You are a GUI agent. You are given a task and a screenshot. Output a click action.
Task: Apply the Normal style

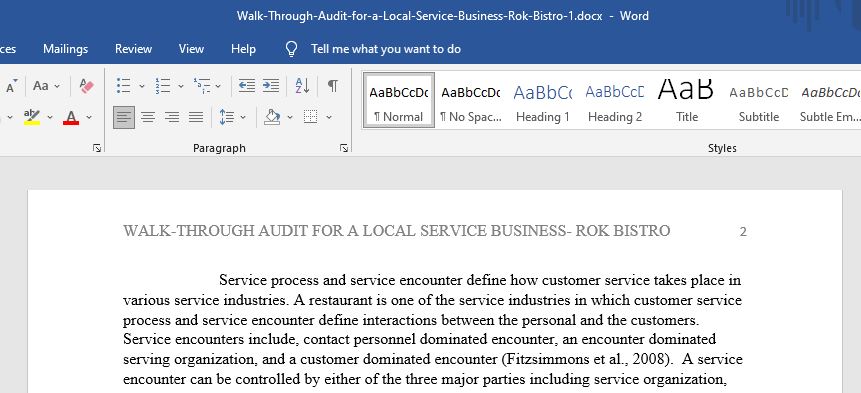[x=399, y=100]
